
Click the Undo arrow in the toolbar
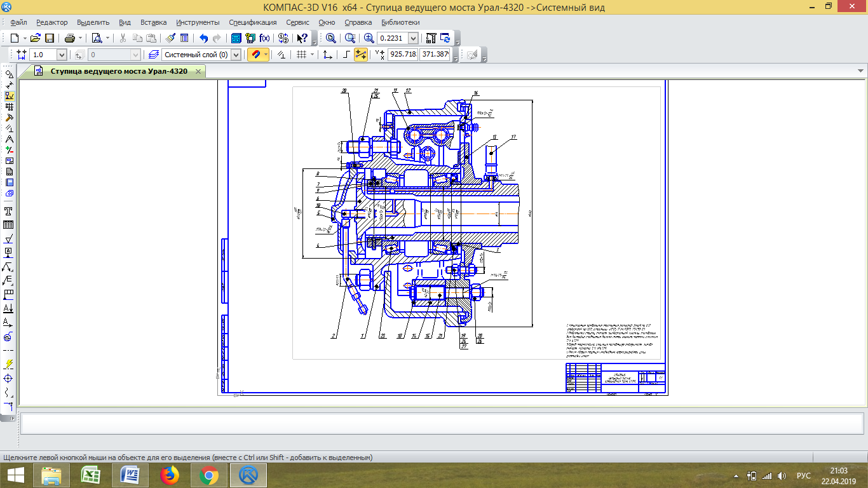(203, 38)
